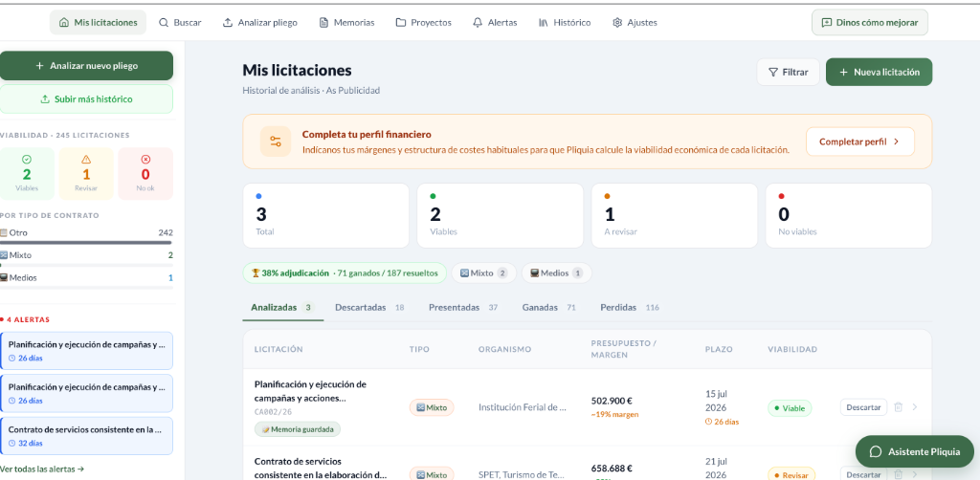Click the 38% adjudicación chip

click(x=345, y=273)
